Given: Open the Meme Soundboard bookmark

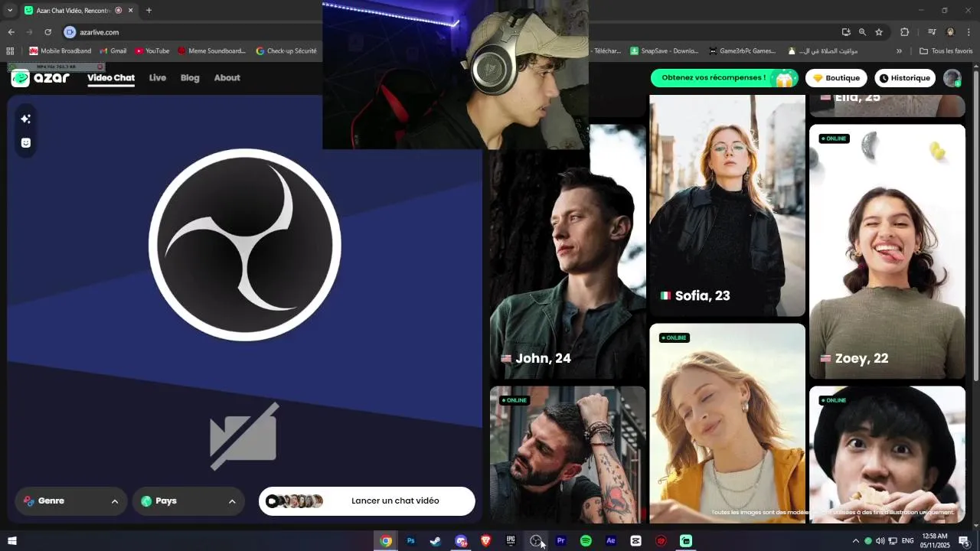Looking at the screenshot, I should pyautogui.click(x=212, y=51).
